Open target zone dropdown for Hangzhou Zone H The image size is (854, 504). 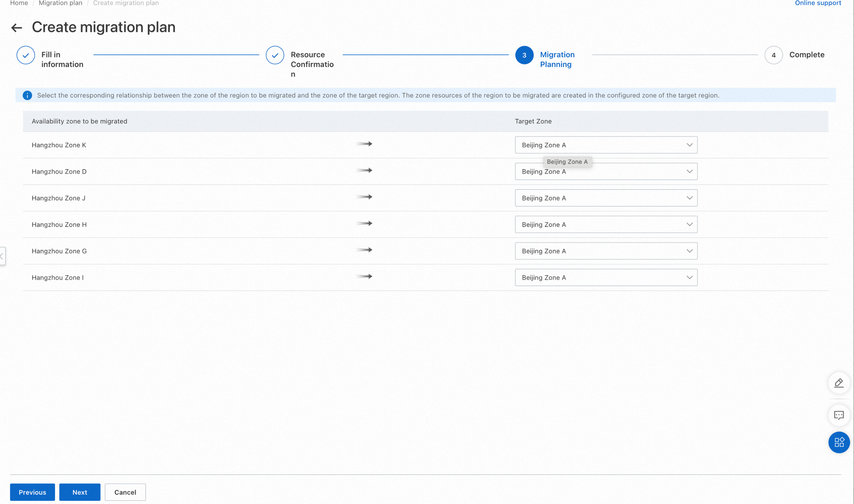(x=606, y=225)
